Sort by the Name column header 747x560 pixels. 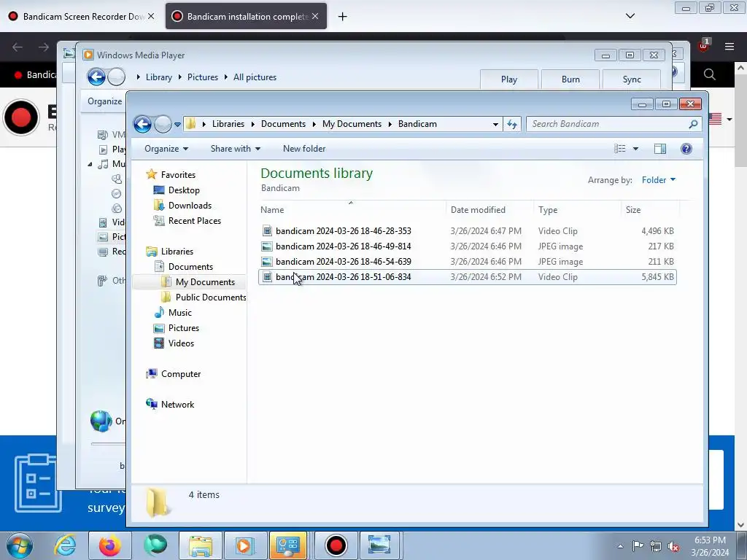[352, 210]
